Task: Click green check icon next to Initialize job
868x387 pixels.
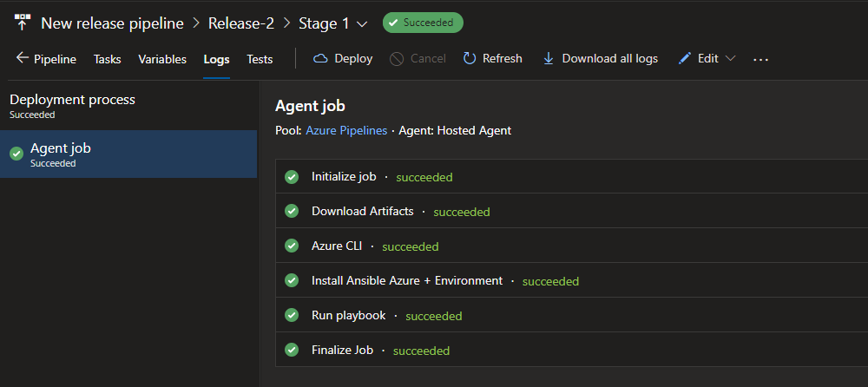Action: (x=292, y=177)
